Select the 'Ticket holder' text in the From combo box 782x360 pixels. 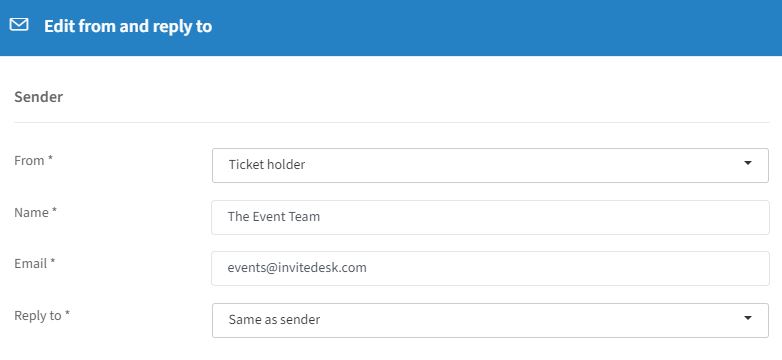tap(267, 165)
